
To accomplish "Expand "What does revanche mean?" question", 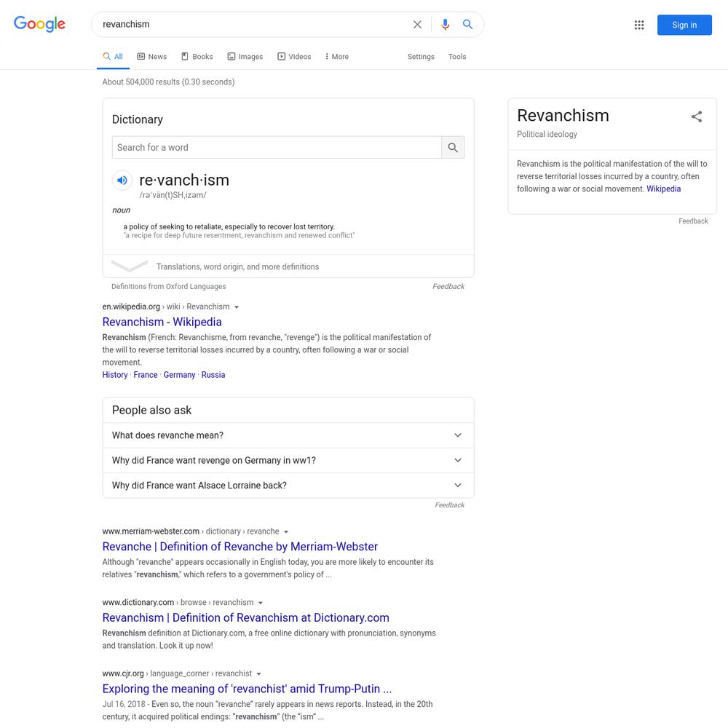I will pyautogui.click(x=288, y=435).
